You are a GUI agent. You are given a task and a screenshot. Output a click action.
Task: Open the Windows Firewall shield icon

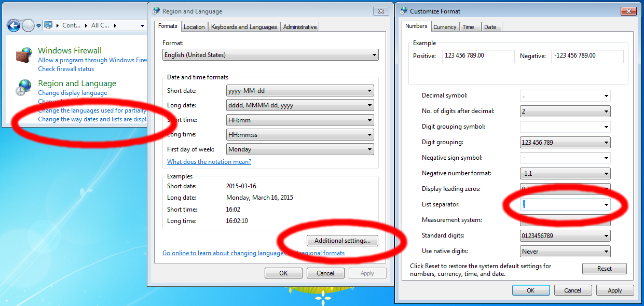[x=23, y=55]
